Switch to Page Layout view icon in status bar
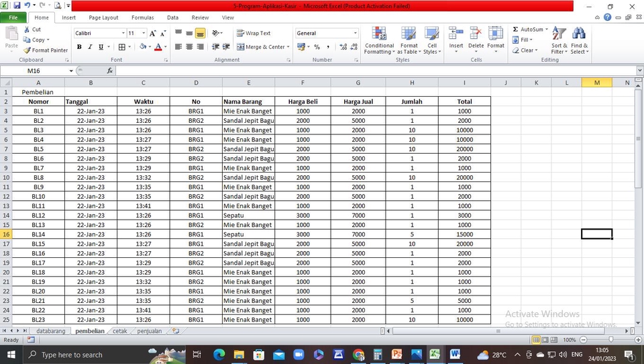Screen dimensions: 644x364 pos(545,340)
